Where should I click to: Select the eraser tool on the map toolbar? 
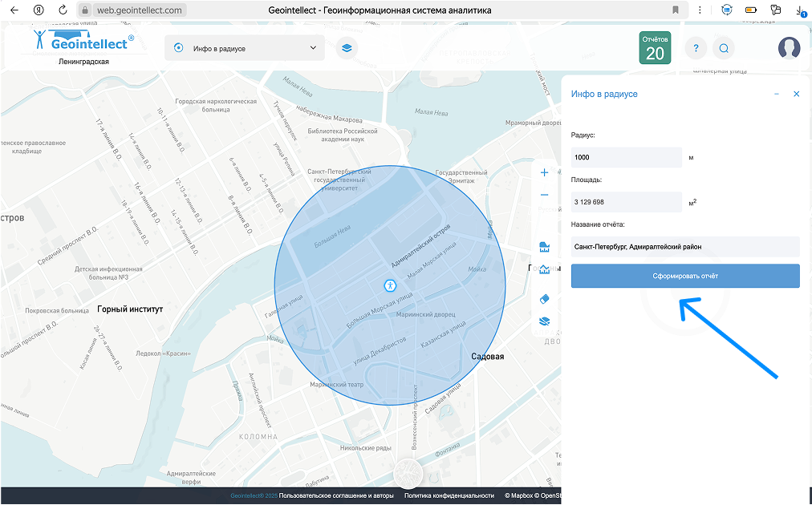[x=545, y=299]
